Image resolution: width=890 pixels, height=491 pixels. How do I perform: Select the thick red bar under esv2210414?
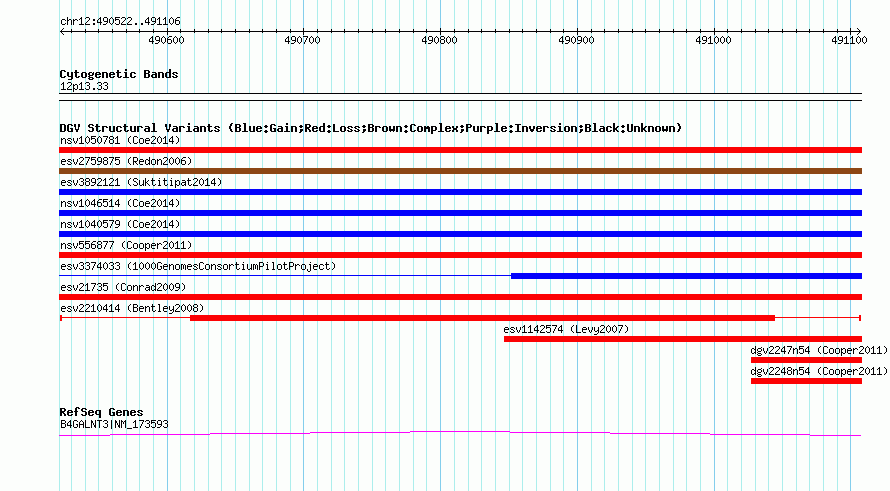tap(482, 318)
